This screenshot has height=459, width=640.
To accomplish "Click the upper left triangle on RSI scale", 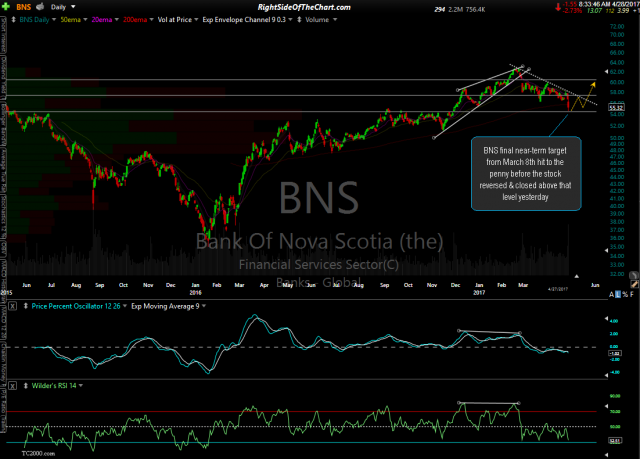I will [x=606, y=406].
